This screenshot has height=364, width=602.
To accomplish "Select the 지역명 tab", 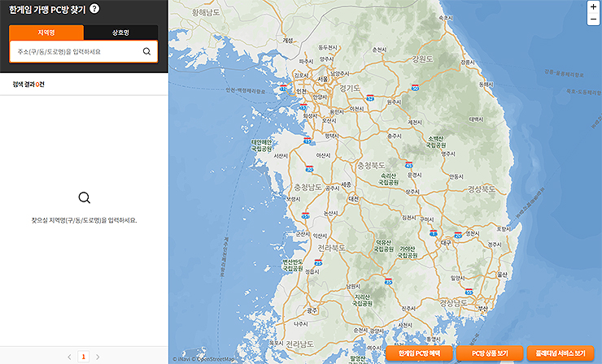I will (x=46, y=32).
